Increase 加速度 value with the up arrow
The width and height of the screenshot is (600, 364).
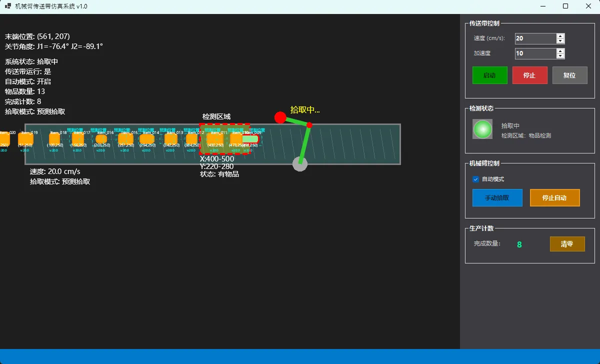point(560,51)
